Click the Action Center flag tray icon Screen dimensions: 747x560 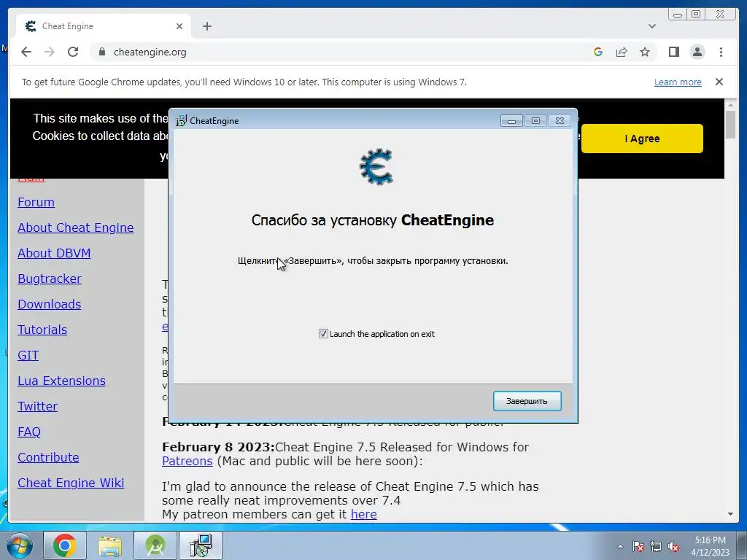(x=638, y=546)
